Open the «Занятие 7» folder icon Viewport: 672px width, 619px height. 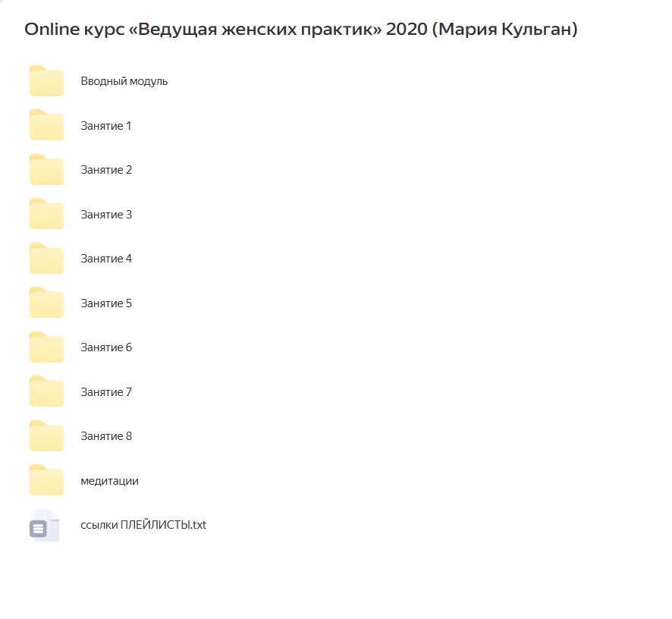(46, 391)
